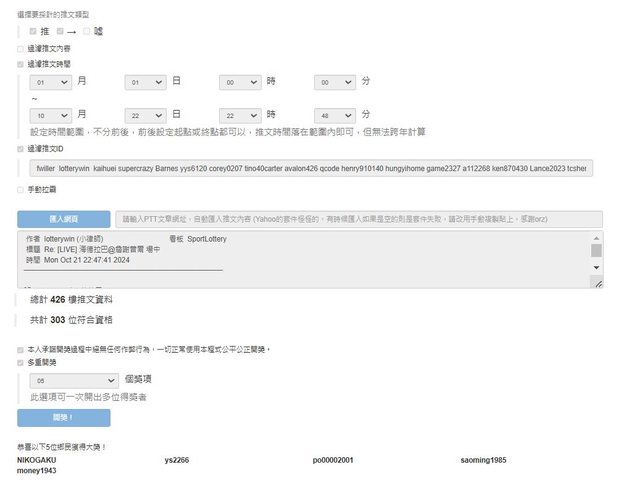
Task: Enable the 手動拉霸 checkbox
Action: (x=20, y=189)
